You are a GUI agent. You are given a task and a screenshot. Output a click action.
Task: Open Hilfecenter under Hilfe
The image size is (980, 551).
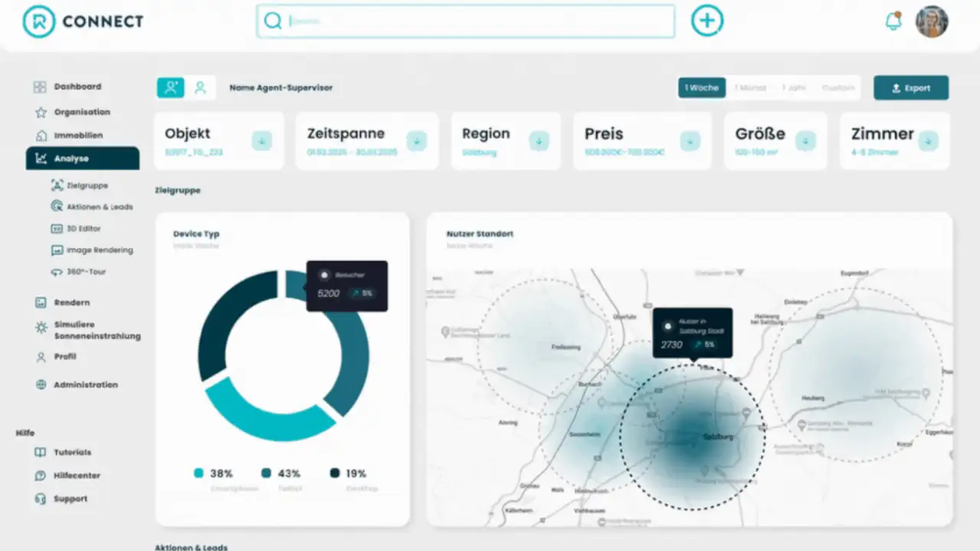[77, 475]
